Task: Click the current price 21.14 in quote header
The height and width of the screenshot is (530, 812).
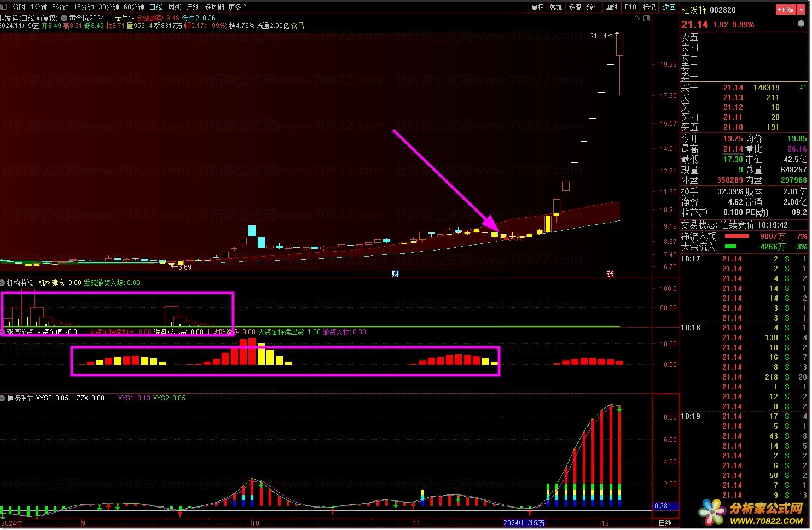Action: (694, 25)
